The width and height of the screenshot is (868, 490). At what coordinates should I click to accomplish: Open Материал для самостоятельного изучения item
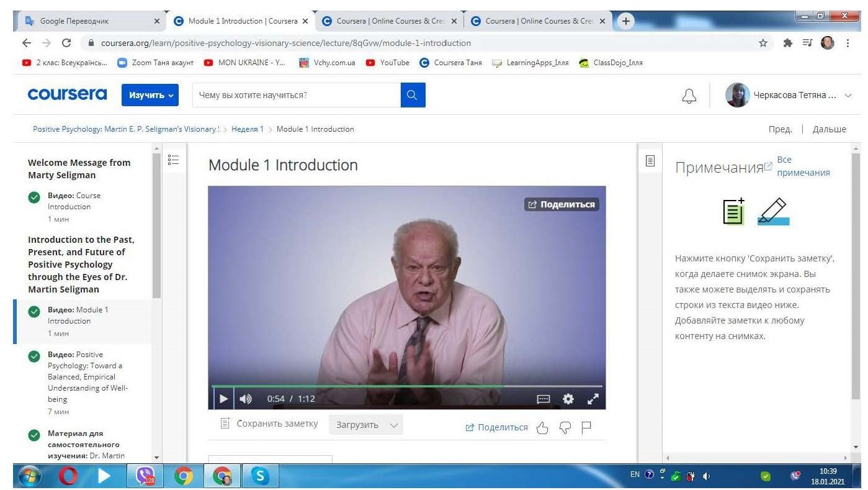point(82,444)
